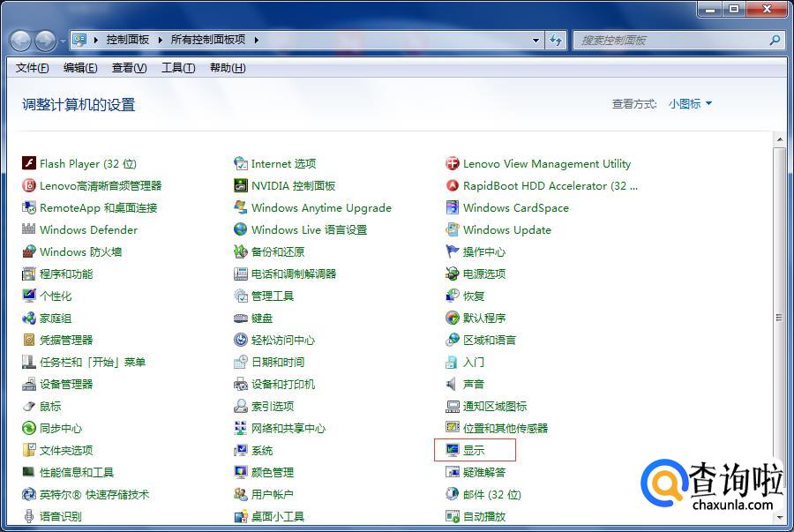Focus the 搜索控制面板 search field
This screenshot has height=532, width=794.
[x=678, y=40]
